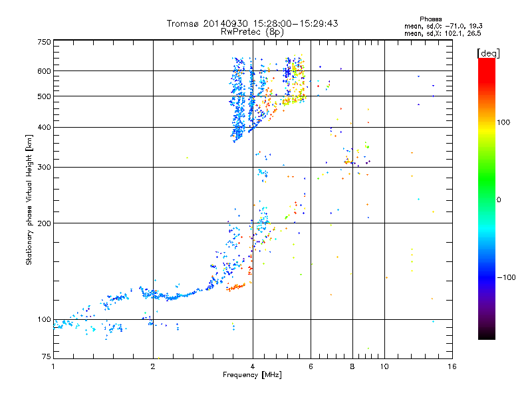Screen dimensions: 532x399
Task: Click the phase color scale bar
Action: [x=487, y=198]
